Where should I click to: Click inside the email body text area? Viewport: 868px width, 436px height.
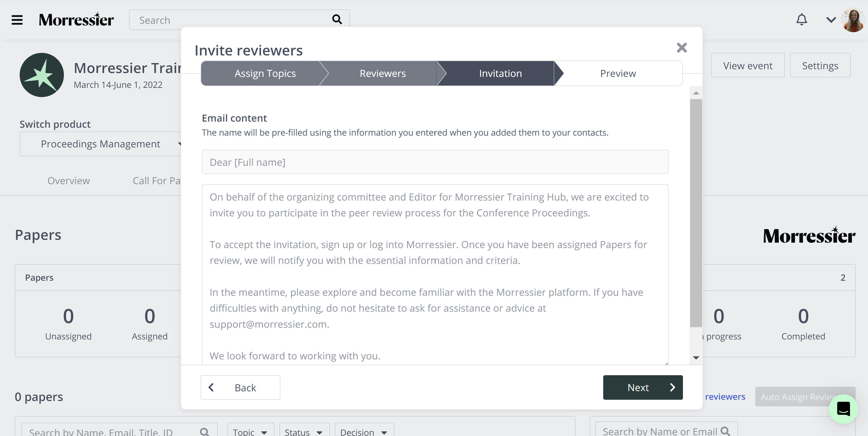point(435,274)
